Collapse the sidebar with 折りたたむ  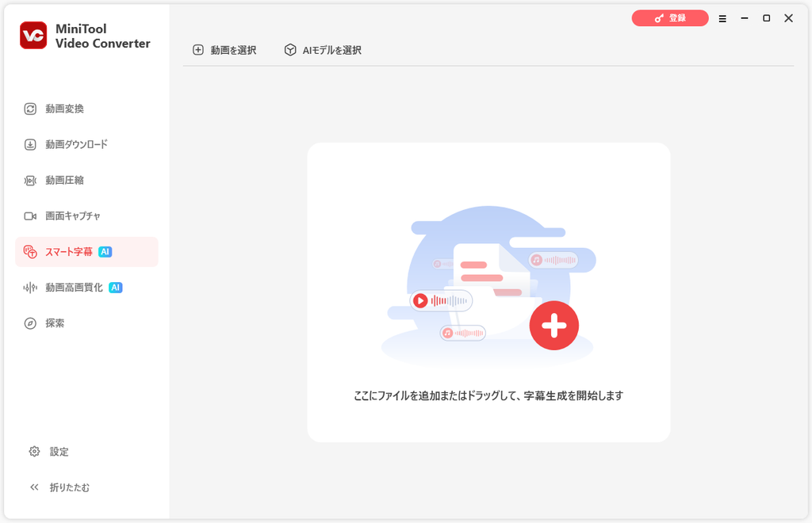point(59,487)
